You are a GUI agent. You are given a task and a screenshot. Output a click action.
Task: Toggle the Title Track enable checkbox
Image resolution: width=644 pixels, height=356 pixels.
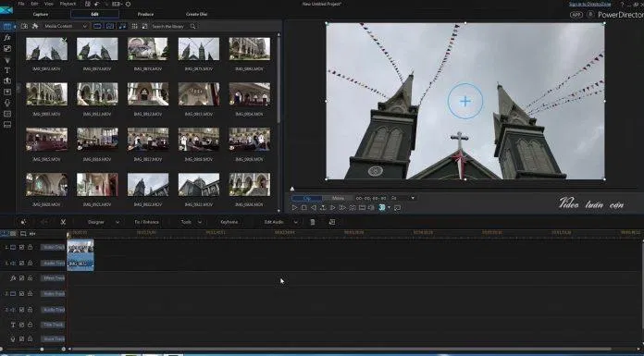point(21,325)
